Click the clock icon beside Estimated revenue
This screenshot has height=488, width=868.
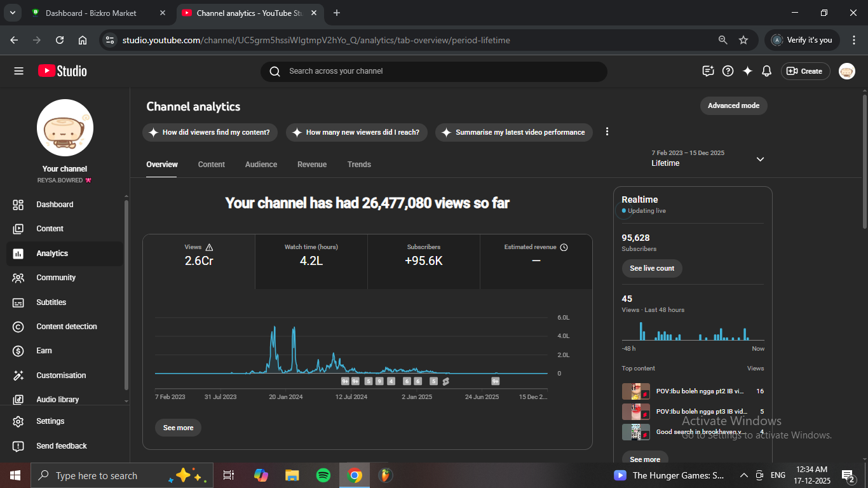[x=564, y=247]
